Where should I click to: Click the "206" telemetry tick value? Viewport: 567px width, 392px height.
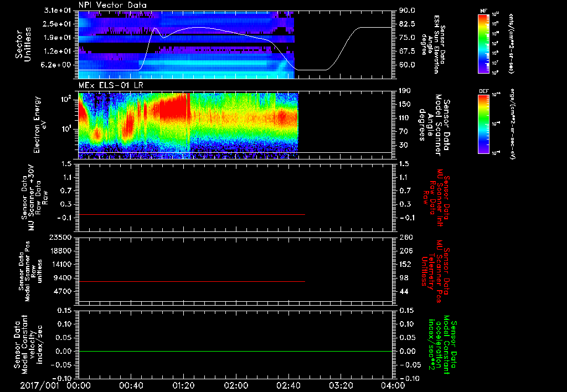(405, 251)
